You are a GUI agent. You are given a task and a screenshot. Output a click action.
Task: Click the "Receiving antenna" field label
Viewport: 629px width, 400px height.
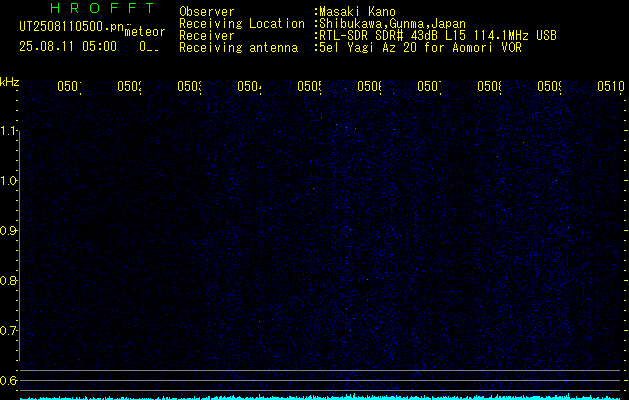coord(239,48)
